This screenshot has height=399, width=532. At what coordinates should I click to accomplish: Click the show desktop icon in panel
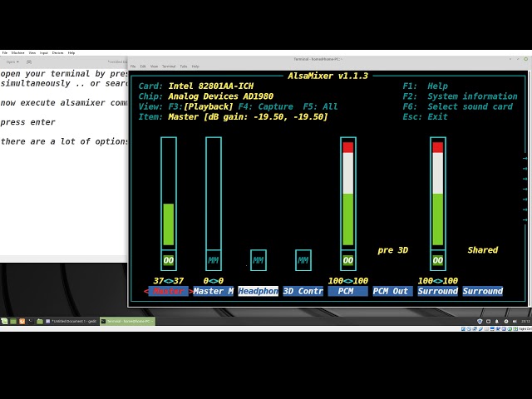pyautogui.click(x=13, y=322)
